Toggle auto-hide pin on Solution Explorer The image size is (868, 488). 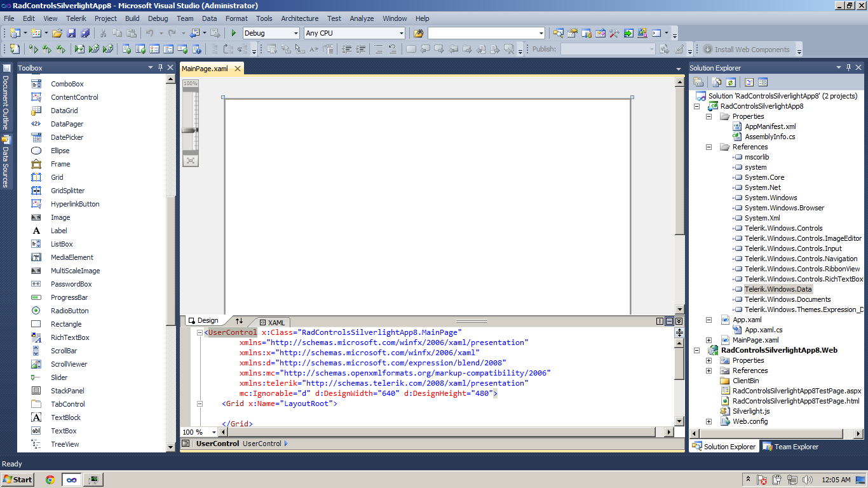tap(848, 67)
